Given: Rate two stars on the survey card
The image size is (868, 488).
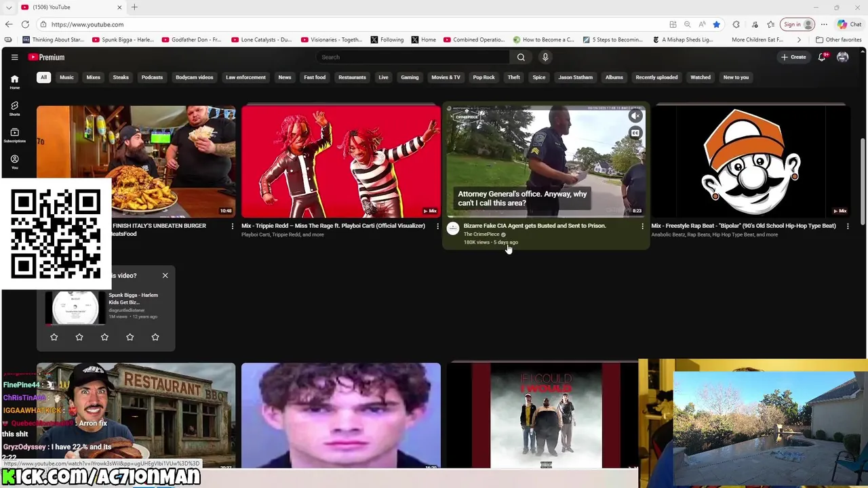Looking at the screenshot, I should [79, 337].
